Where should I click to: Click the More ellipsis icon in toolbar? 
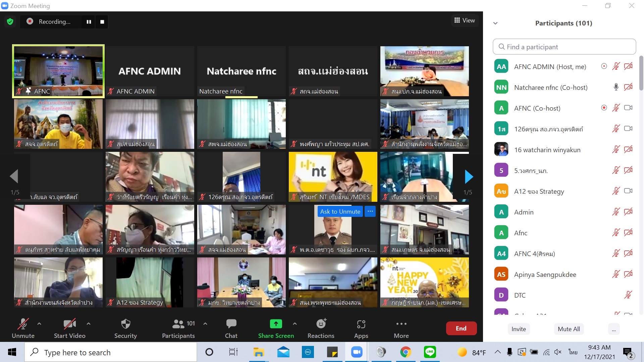click(401, 324)
